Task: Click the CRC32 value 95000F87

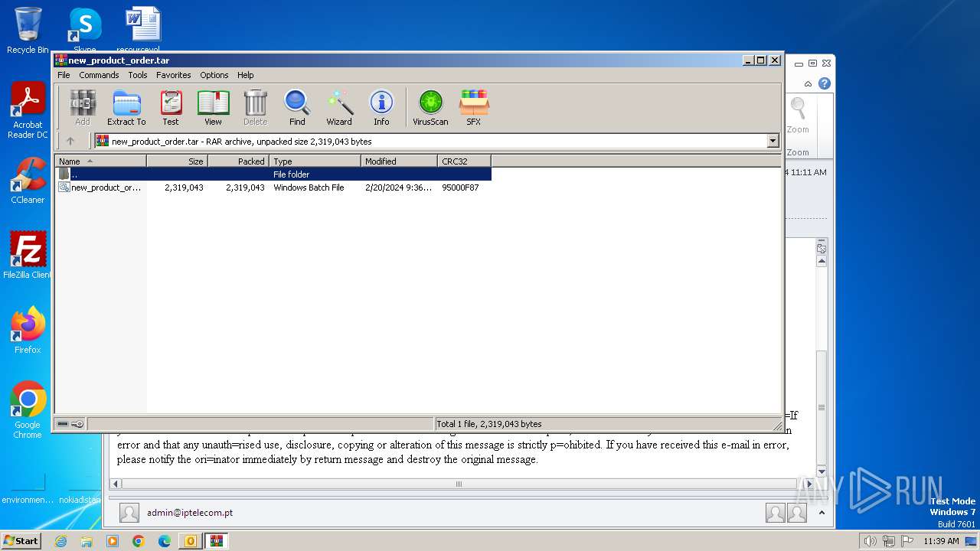Action: pos(460,187)
